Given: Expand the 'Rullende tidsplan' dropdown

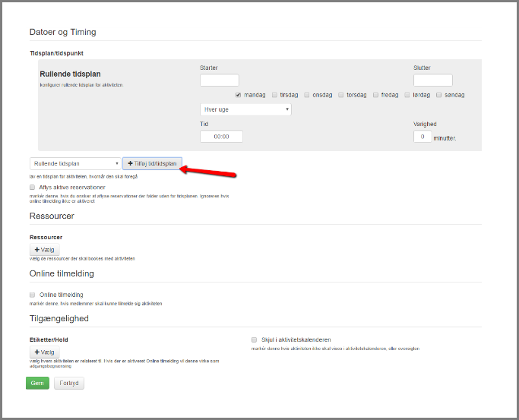Looking at the screenshot, I should (74, 163).
